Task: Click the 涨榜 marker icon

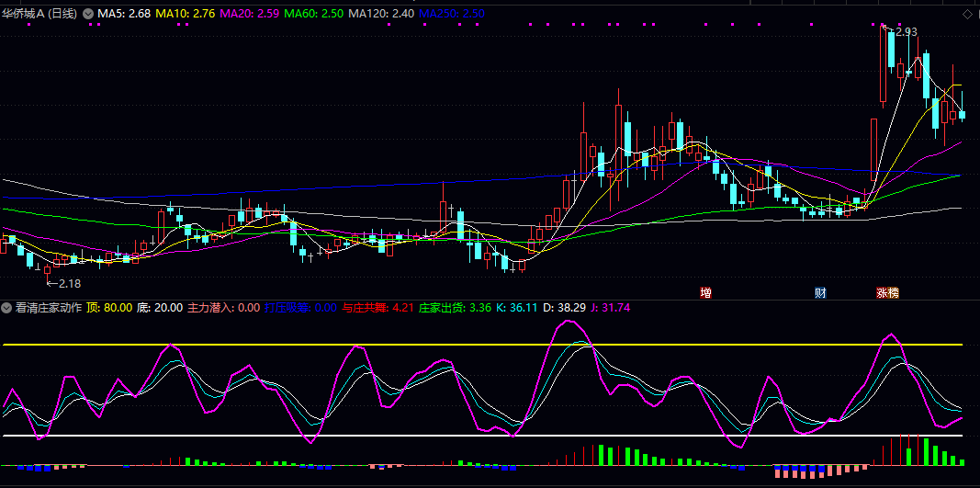Action: tap(887, 293)
